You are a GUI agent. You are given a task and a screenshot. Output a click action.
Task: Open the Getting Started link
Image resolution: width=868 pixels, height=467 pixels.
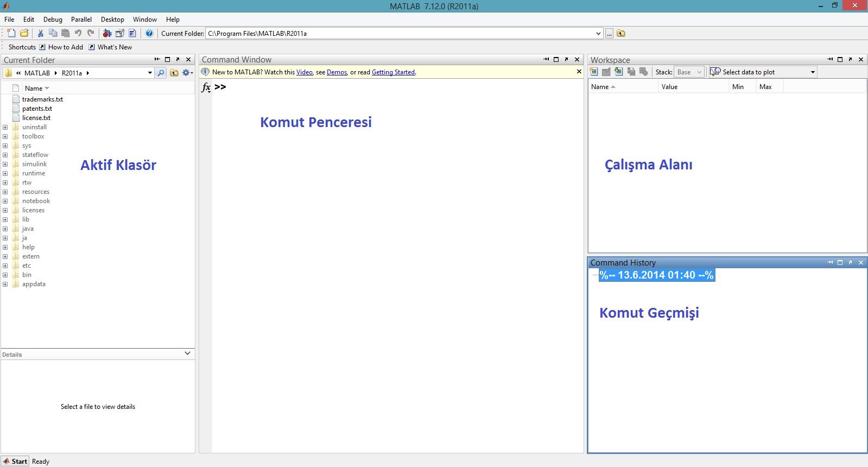click(x=393, y=72)
